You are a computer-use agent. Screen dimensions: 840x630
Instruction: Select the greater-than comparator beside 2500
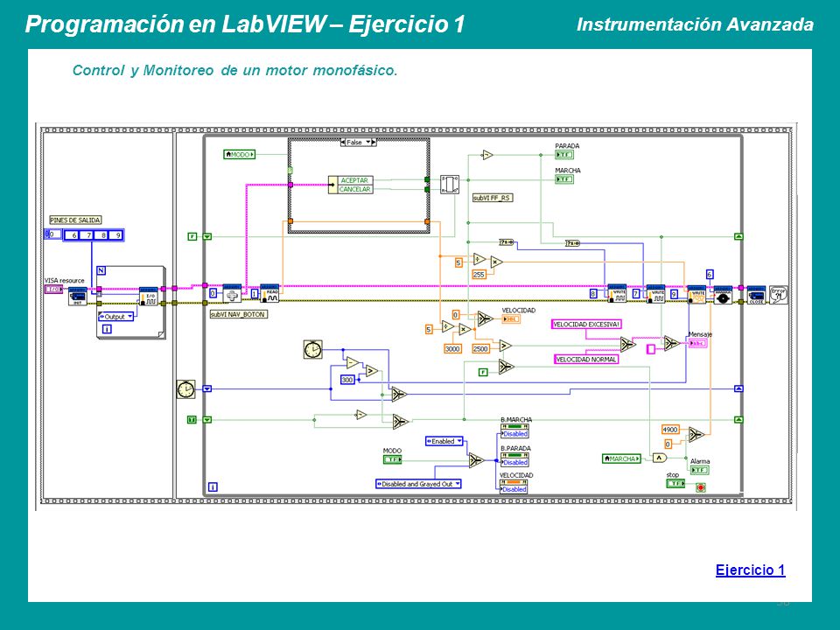point(505,346)
